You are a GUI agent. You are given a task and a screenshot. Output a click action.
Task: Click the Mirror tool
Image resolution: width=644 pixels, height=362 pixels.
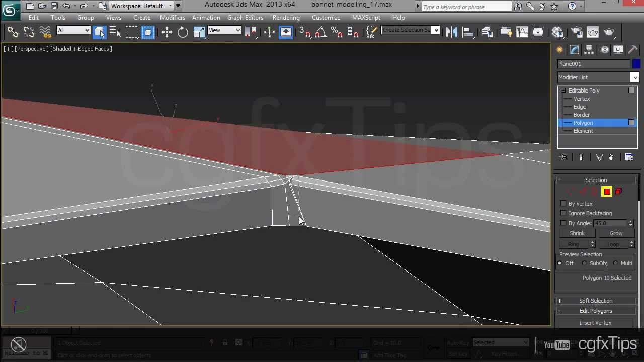tap(451, 32)
